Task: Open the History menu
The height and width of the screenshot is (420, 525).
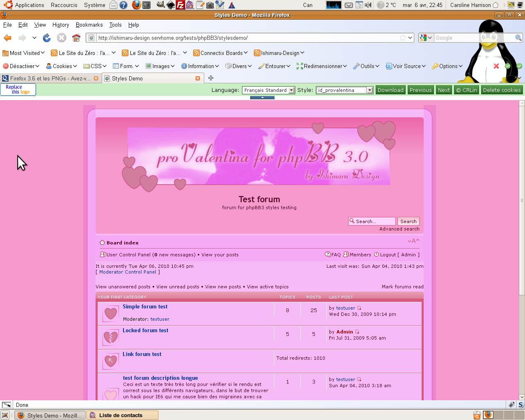Action: coord(61,25)
